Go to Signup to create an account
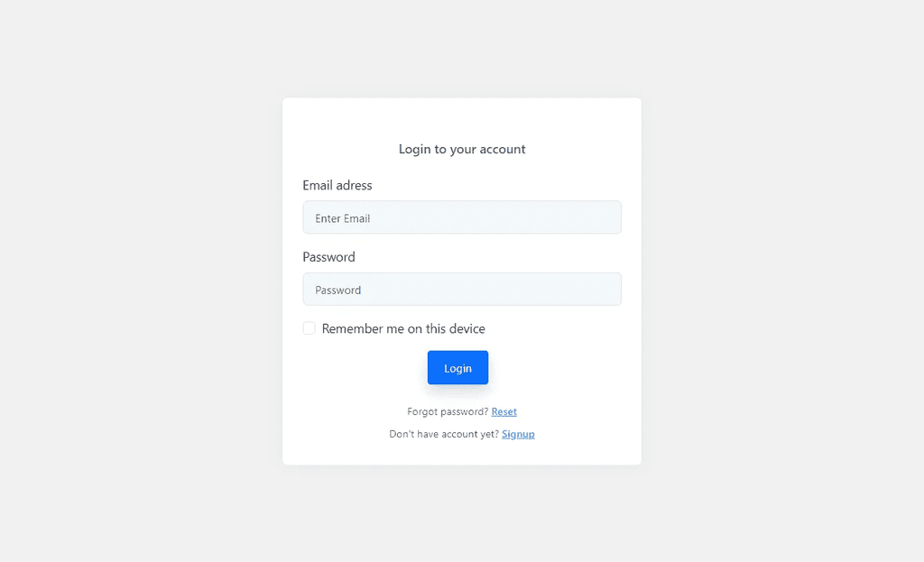 pyautogui.click(x=518, y=434)
